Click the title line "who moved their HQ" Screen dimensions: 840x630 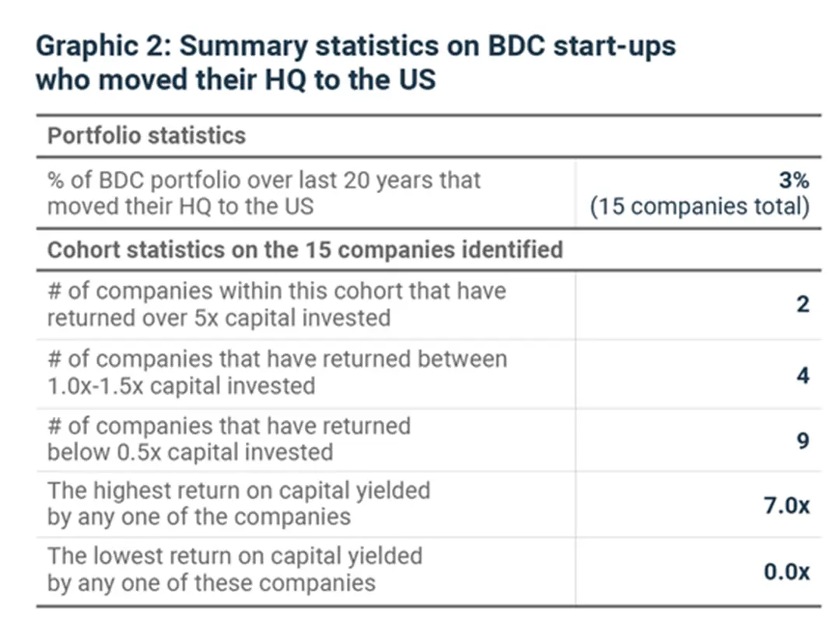235,79
